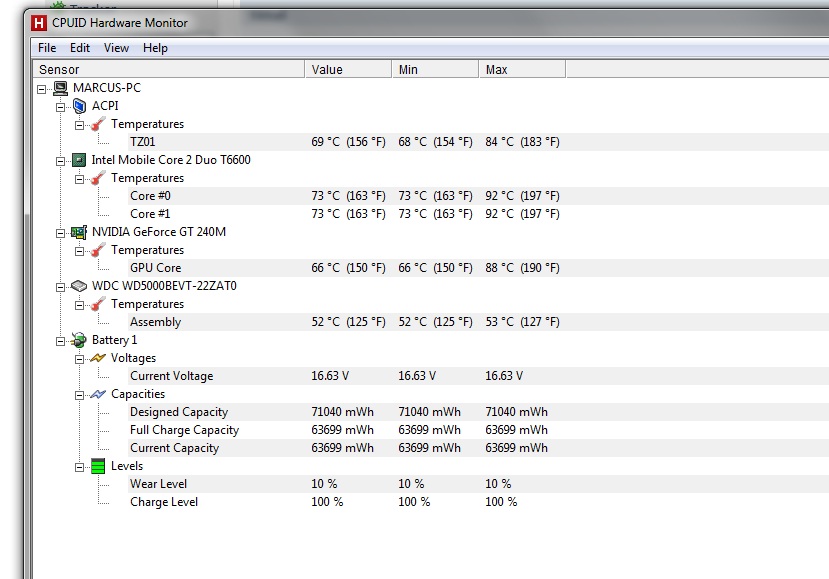Click the thermometer icon under Intel Core 2 Duo
Screen dimensions: 829x579
98,178
